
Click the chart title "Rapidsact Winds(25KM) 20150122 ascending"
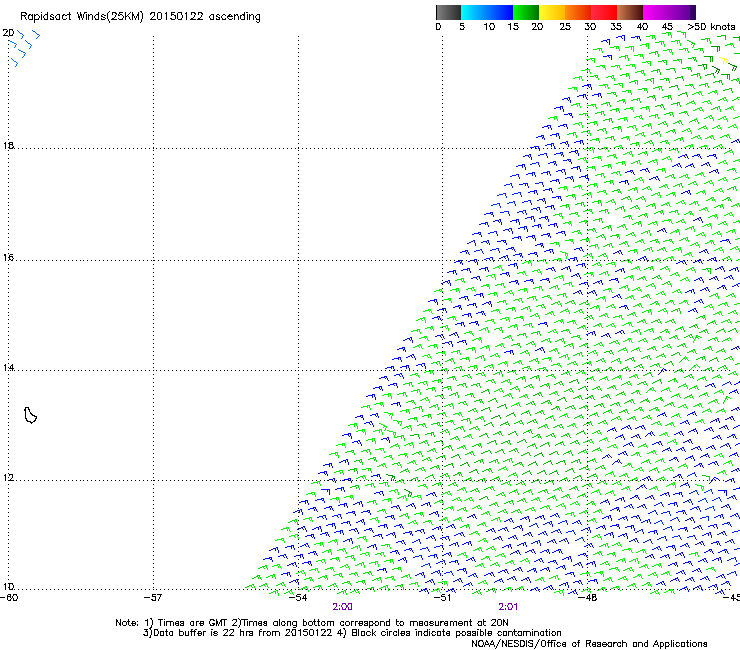pyautogui.click(x=140, y=17)
